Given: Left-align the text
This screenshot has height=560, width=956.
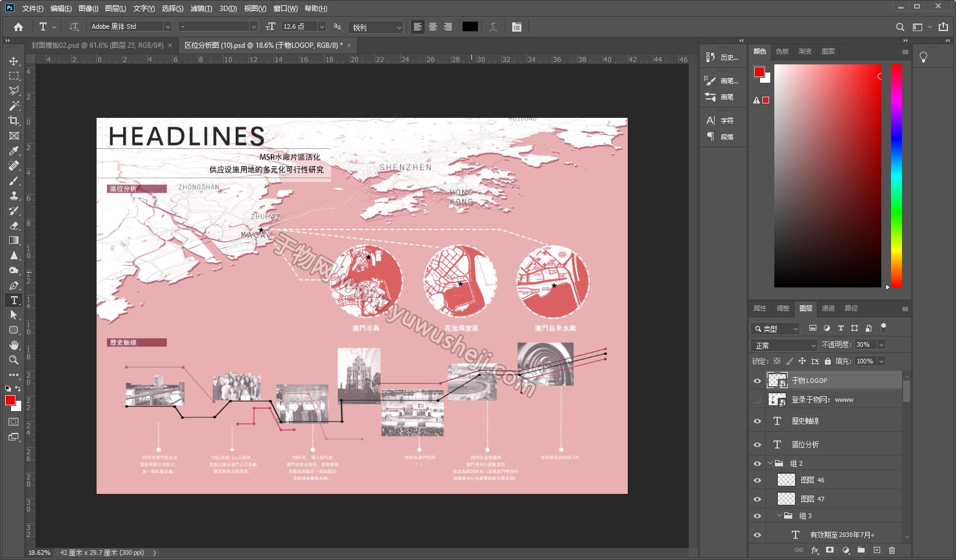Looking at the screenshot, I should pyautogui.click(x=418, y=26).
